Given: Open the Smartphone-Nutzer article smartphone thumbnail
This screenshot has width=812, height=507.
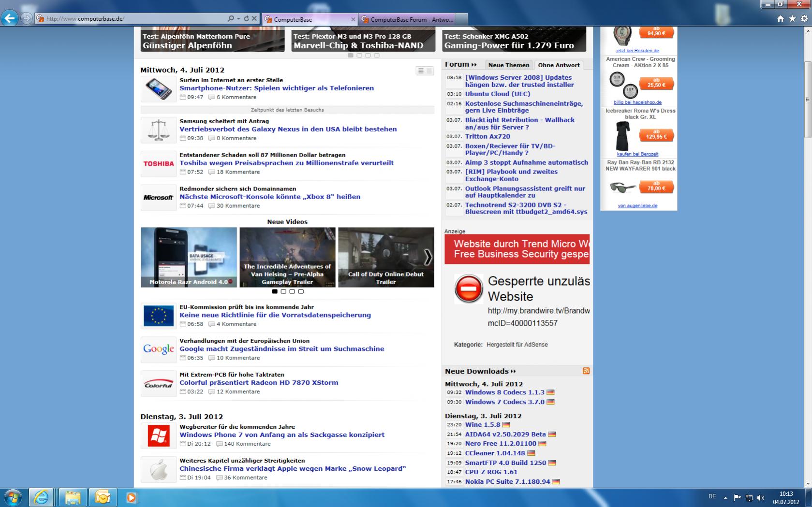Looking at the screenshot, I should click(x=159, y=89).
